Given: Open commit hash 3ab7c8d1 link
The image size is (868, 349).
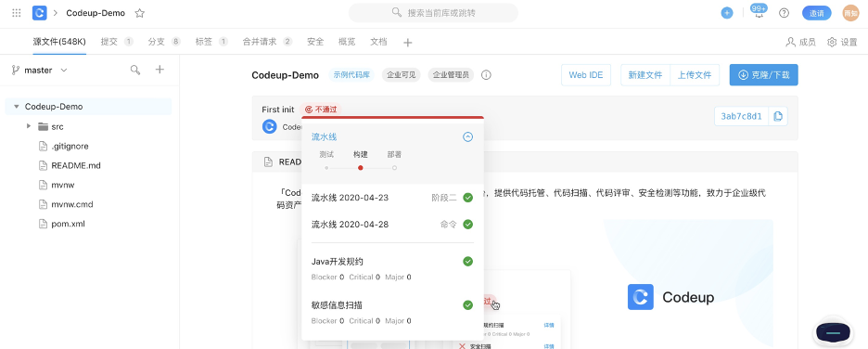Looking at the screenshot, I should pos(741,116).
